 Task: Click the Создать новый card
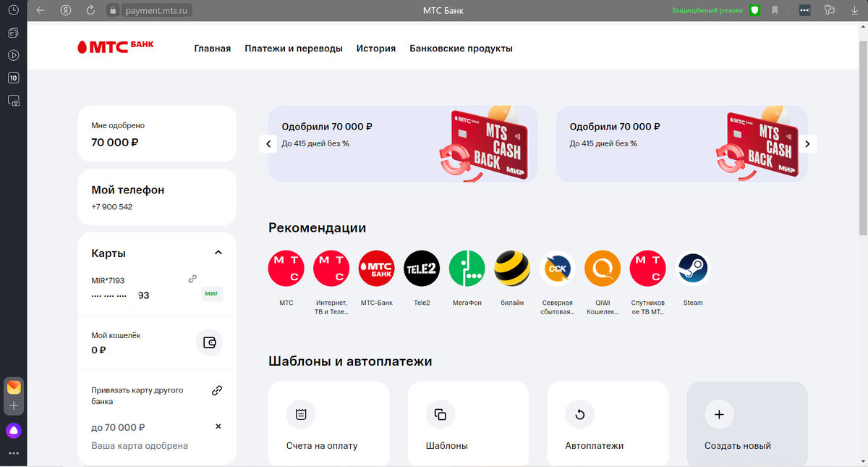[x=747, y=424]
